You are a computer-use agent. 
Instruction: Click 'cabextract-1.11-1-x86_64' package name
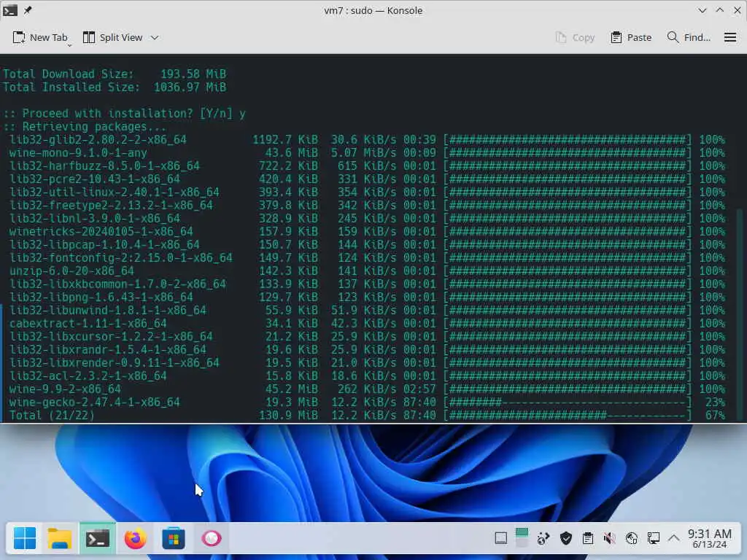point(88,323)
